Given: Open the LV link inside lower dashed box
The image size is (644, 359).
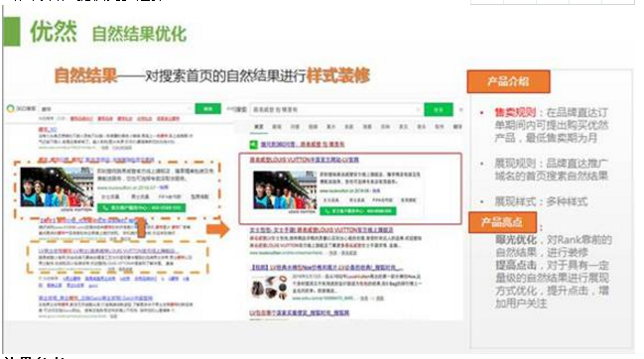Looking at the screenshot, I should pyautogui.click(x=109, y=251).
